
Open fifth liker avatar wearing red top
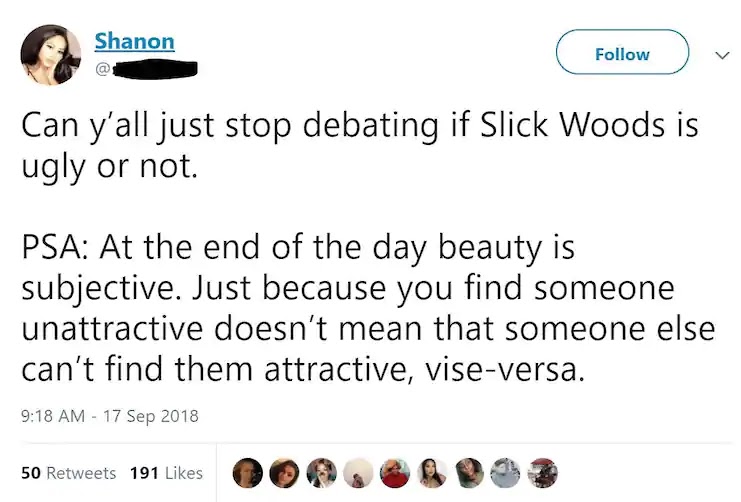pos(395,473)
